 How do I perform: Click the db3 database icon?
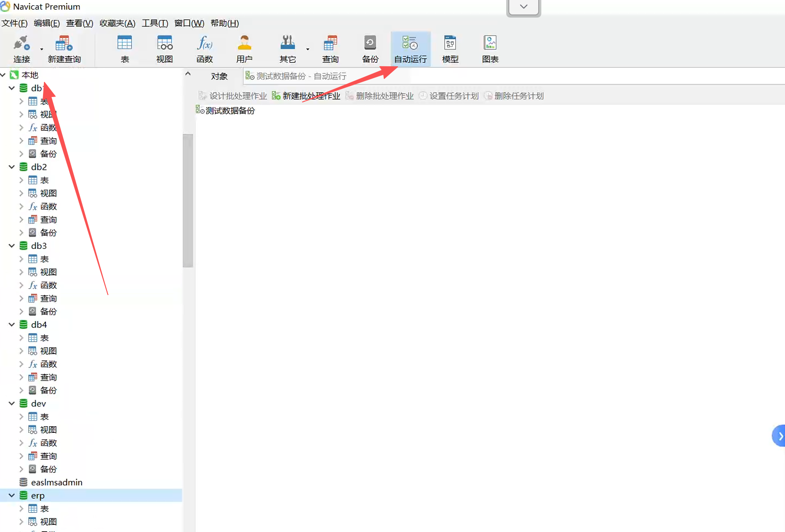24,246
